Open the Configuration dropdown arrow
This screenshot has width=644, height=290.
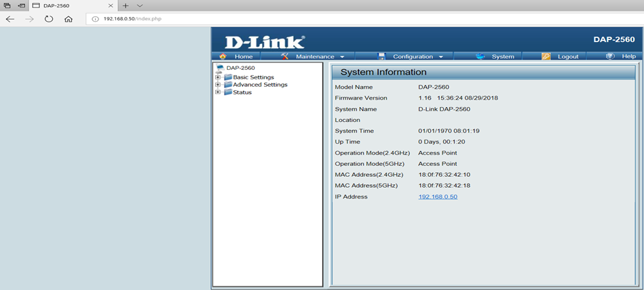click(x=441, y=57)
